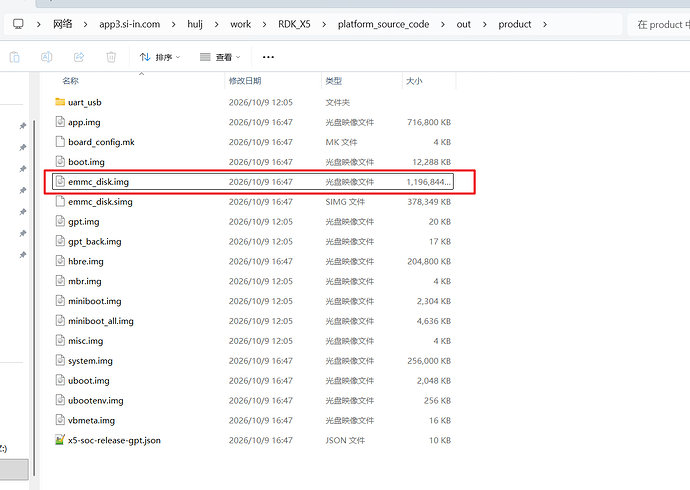
Task: Click size value 716,800 KB
Action: coord(429,122)
